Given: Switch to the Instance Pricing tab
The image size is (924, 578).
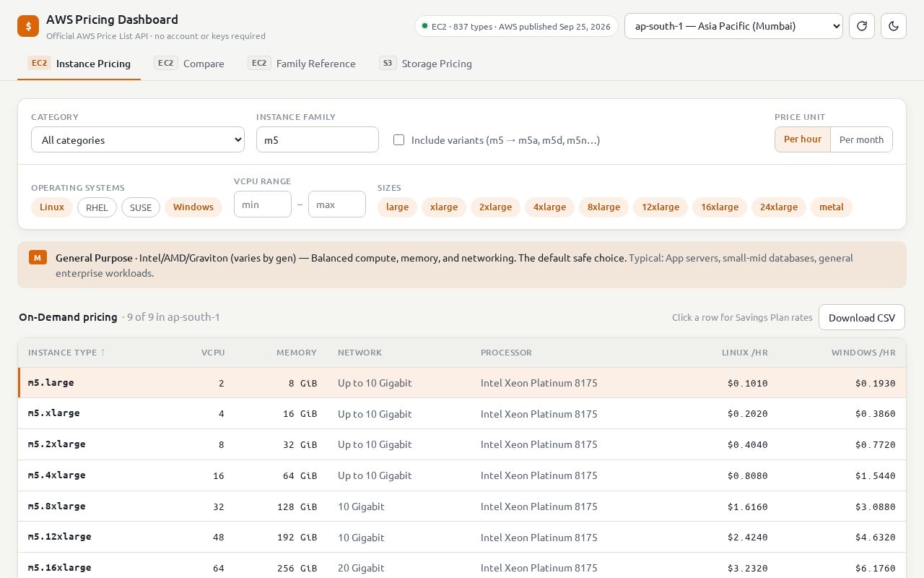Looking at the screenshot, I should [79, 64].
